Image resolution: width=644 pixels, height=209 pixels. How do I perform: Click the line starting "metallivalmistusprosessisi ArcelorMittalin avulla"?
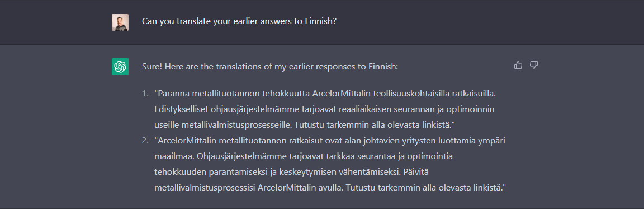pos(330,188)
